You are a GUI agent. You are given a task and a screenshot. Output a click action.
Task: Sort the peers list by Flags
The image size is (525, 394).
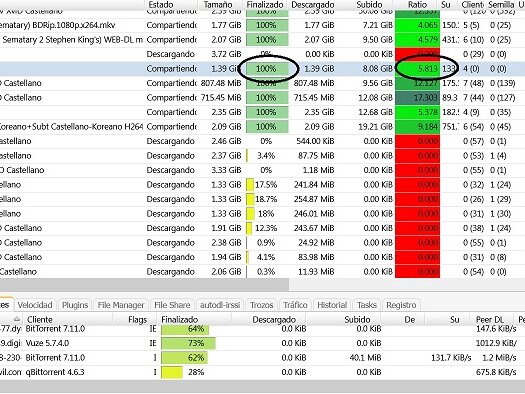(137, 320)
